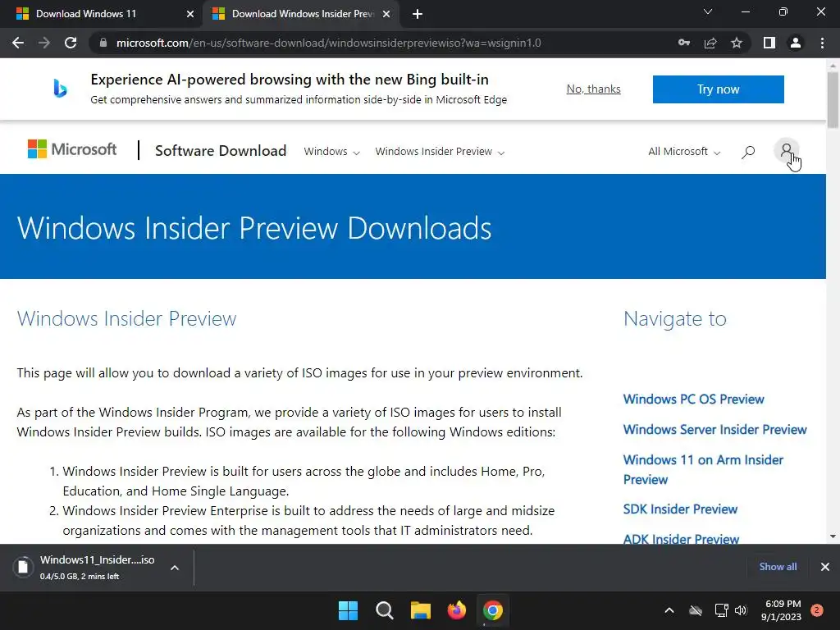The width and height of the screenshot is (840, 630).
Task: Open the Software Download link
Action: 221,151
